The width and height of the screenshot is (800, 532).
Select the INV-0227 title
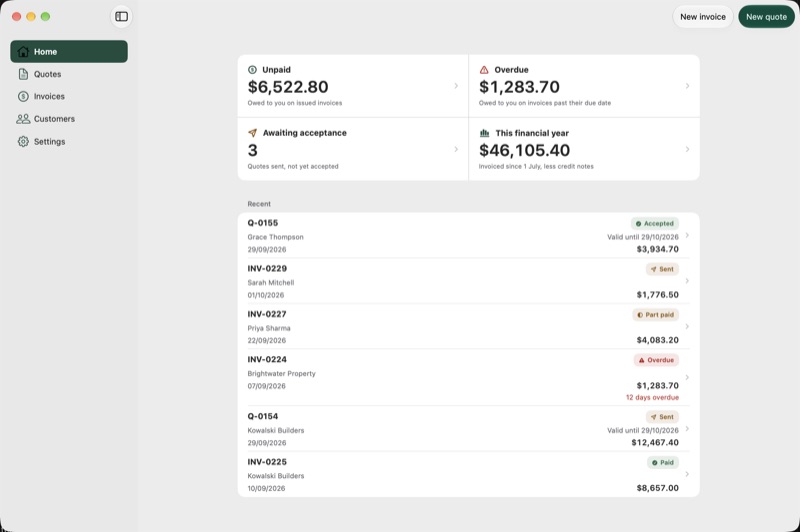point(267,314)
